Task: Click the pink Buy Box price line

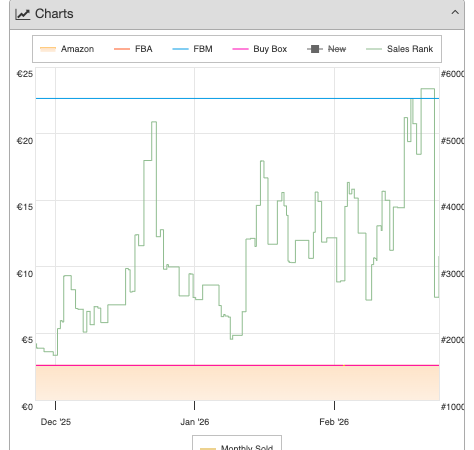Action: coord(237,366)
